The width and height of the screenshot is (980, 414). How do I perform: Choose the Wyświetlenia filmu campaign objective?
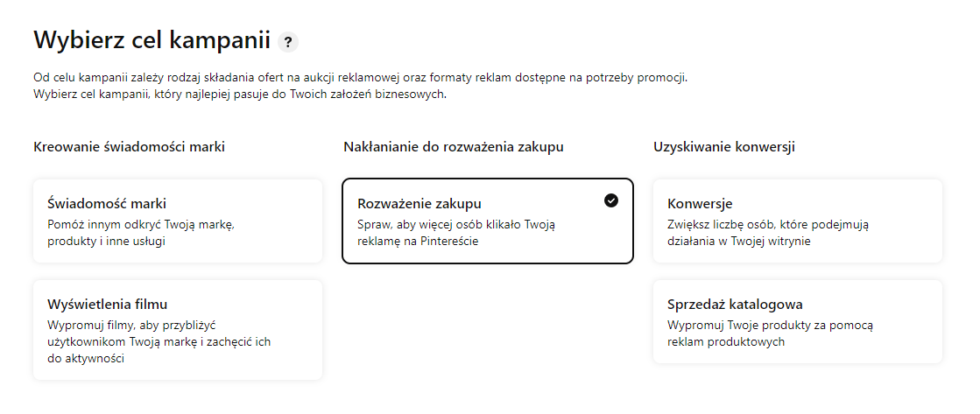point(177,330)
